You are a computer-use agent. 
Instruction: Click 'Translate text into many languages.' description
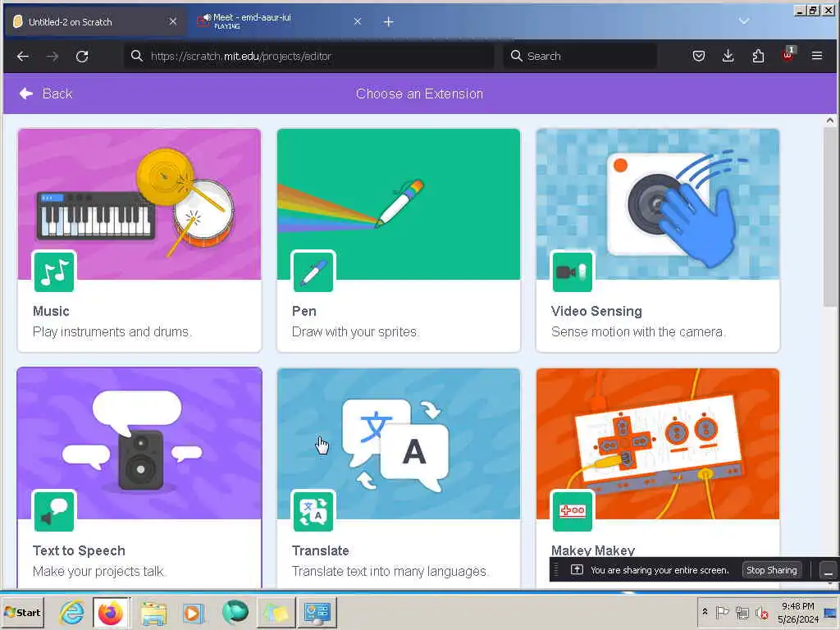click(390, 572)
